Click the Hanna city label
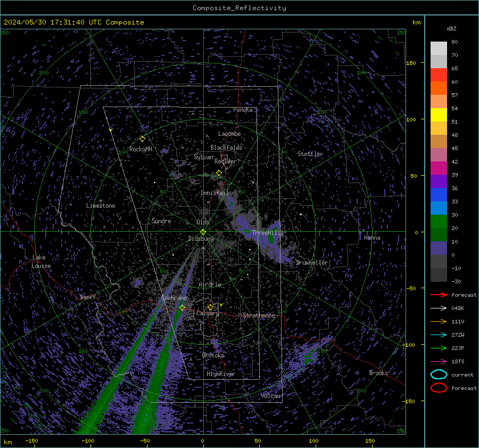Screen dimensions: 479x448 coord(372,238)
